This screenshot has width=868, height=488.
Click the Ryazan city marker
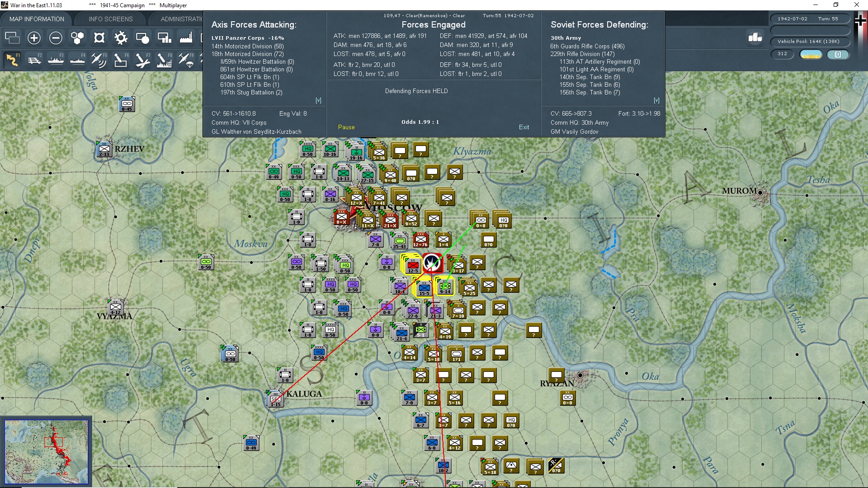click(x=580, y=375)
